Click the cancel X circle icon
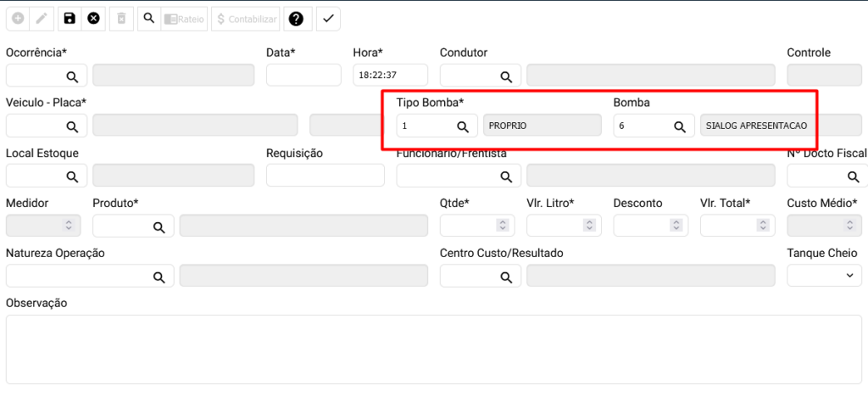Viewport: 868px width, 419px height. [93, 19]
